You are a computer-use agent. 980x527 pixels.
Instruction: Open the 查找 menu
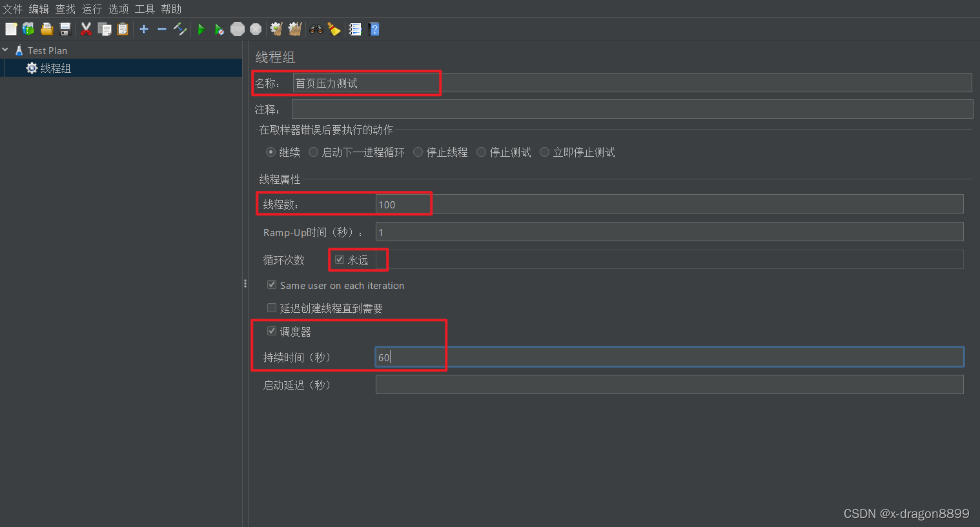(65, 9)
